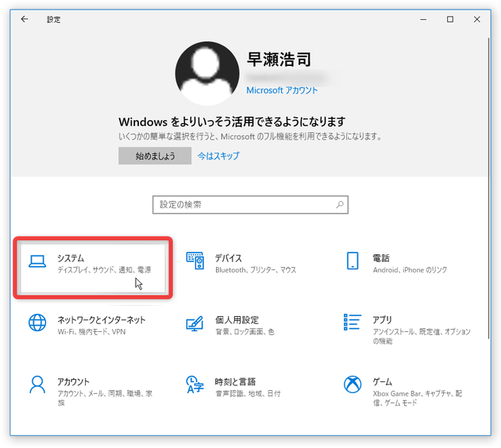
Task: Open the アプリ category title
Action: point(382,319)
